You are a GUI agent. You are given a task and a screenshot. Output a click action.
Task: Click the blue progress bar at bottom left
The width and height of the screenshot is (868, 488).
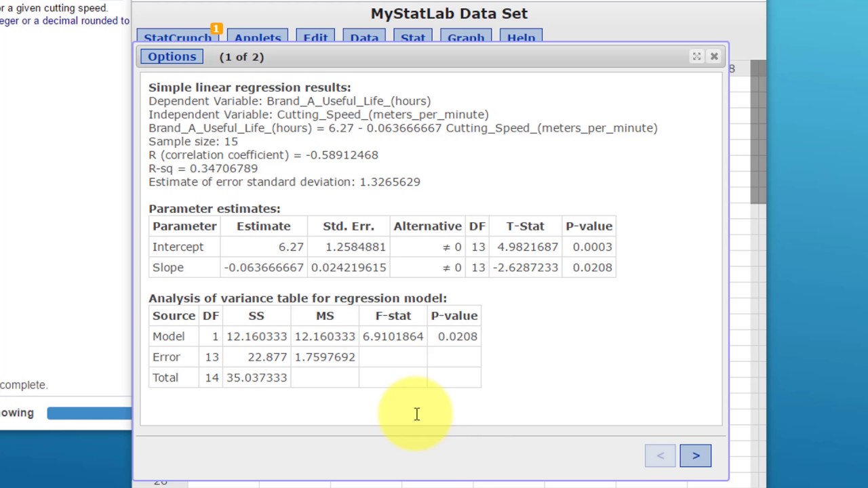coord(89,413)
